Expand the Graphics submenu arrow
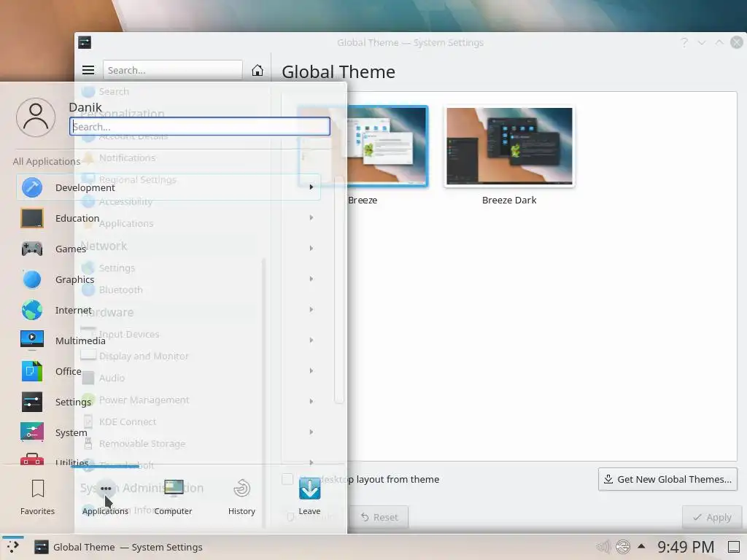Image resolution: width=747 pixels, height=560 pixels. [311, 279]
